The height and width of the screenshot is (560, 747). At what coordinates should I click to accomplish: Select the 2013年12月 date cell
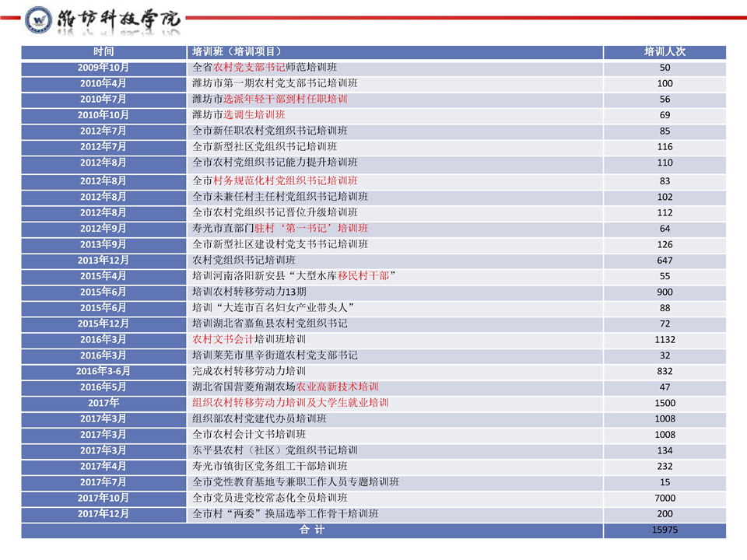(103, 260)
